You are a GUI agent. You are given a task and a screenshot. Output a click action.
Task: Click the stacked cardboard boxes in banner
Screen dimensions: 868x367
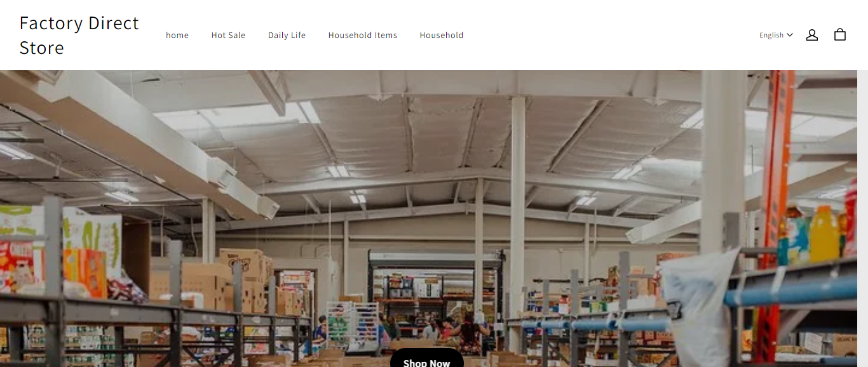coord(243,279)
